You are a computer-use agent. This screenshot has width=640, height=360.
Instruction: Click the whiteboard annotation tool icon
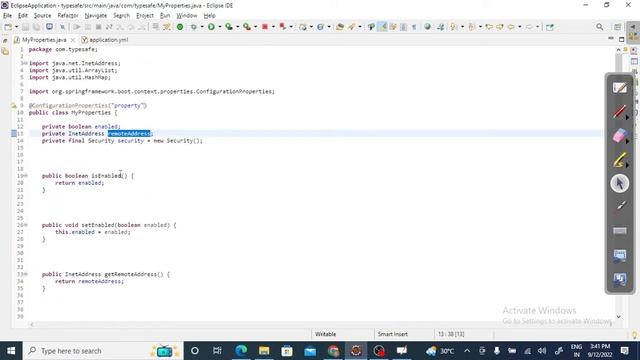[x=620, y=87]
